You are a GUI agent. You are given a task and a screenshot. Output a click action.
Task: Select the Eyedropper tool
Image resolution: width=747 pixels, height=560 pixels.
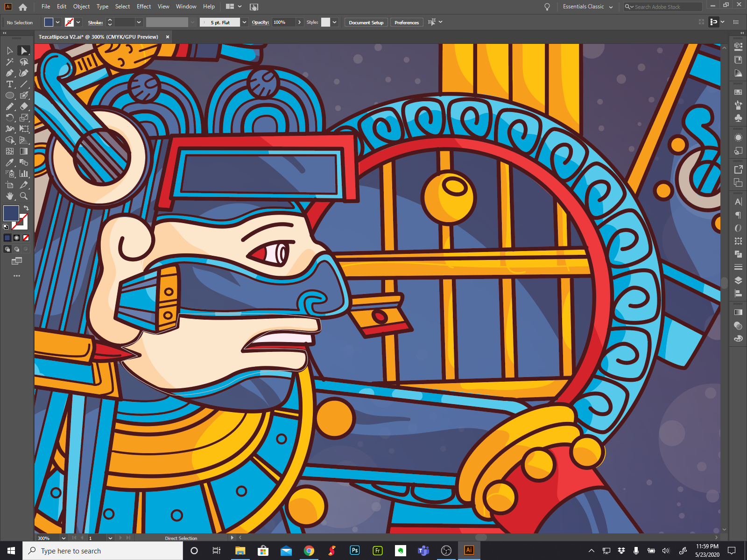pos(10,162)
